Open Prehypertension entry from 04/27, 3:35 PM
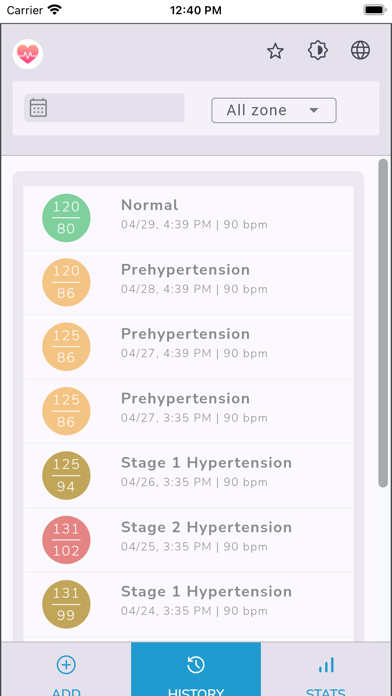 188,411
